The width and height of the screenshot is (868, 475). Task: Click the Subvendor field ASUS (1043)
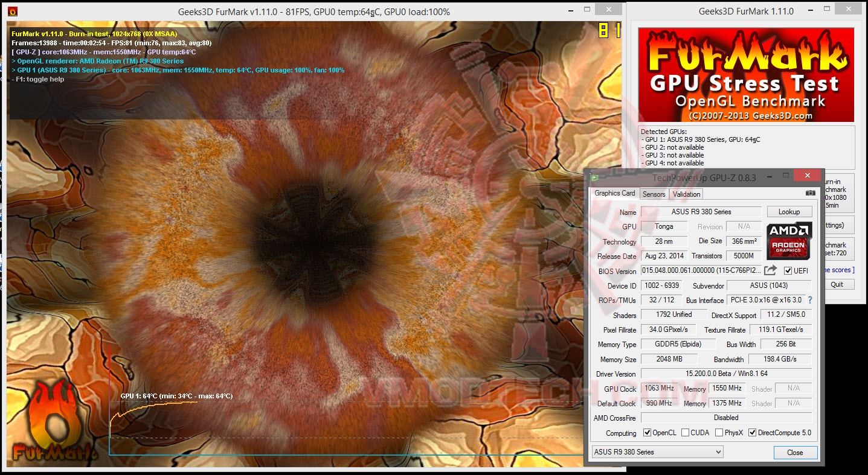point(769,285)
